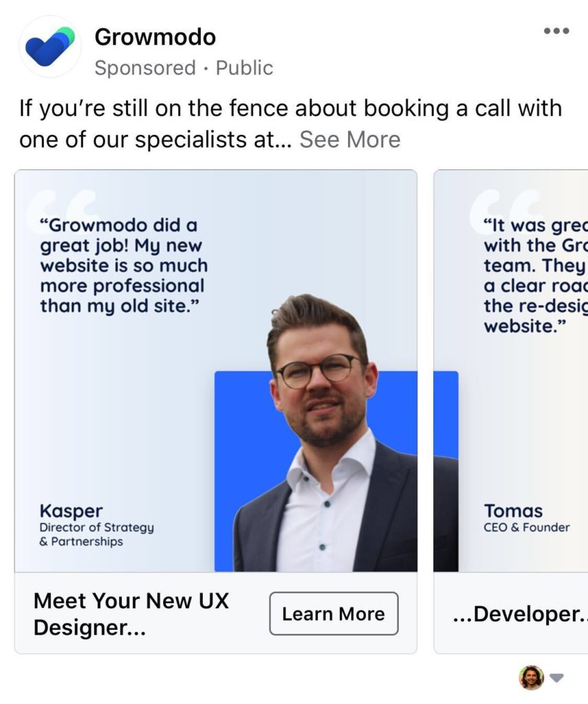The width and height of the screenshot is (588, 704).
Task: Expand post text with See More
Action: pyautogui.click(x=350, y=139)
